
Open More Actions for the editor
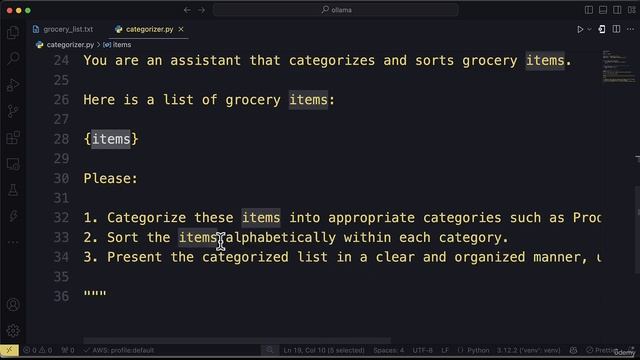[631, 29]
